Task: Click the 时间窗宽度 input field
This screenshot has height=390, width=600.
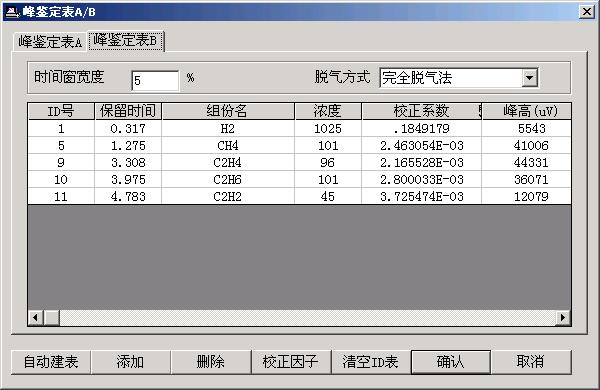Action: [x=155, y=80]
